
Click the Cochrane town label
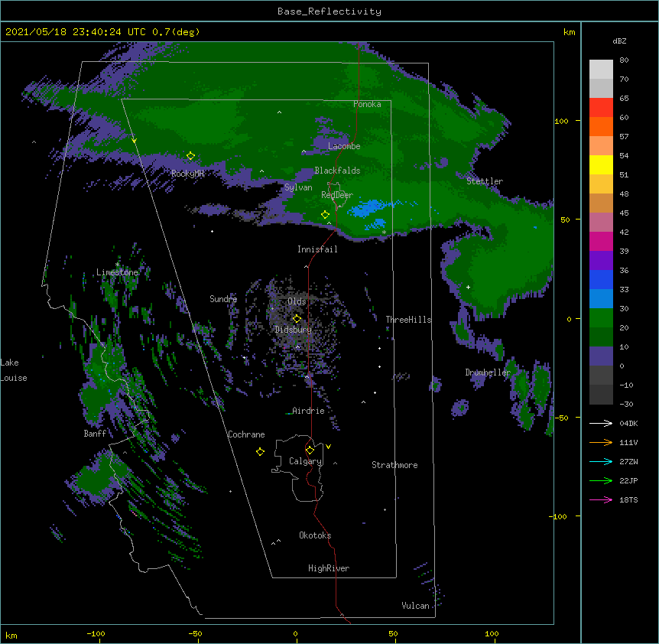point(246,434)
